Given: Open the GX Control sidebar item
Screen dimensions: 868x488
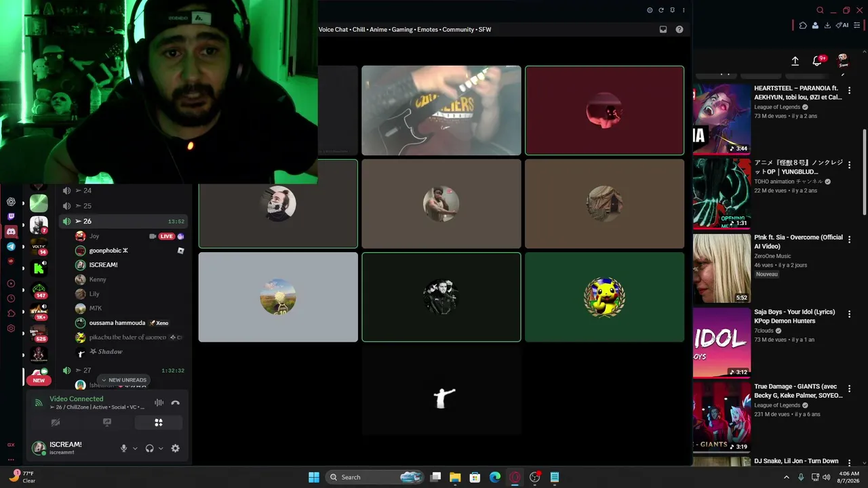Looking at the screenshot, I should pyautogui.click(x=11, y=445).
